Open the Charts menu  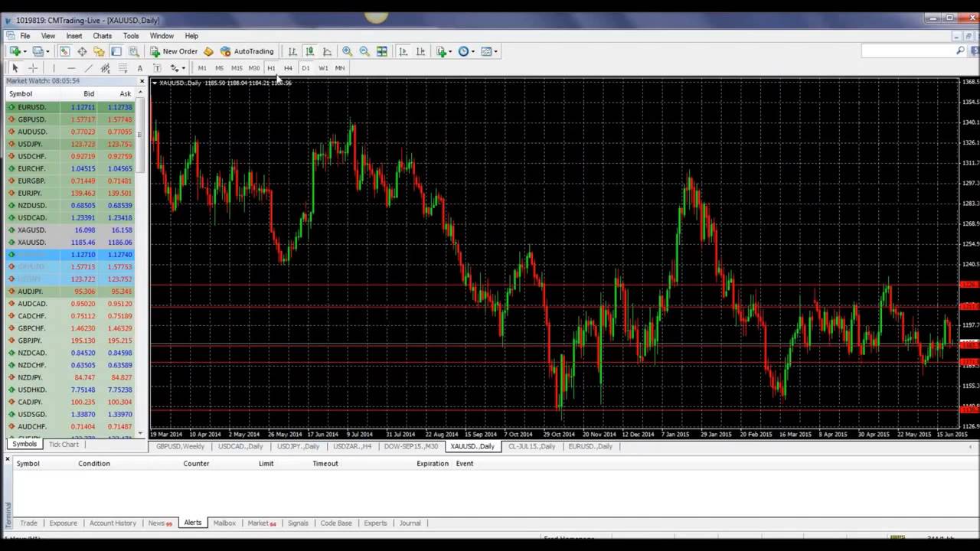pyautogui.click(x=102, y=36)
